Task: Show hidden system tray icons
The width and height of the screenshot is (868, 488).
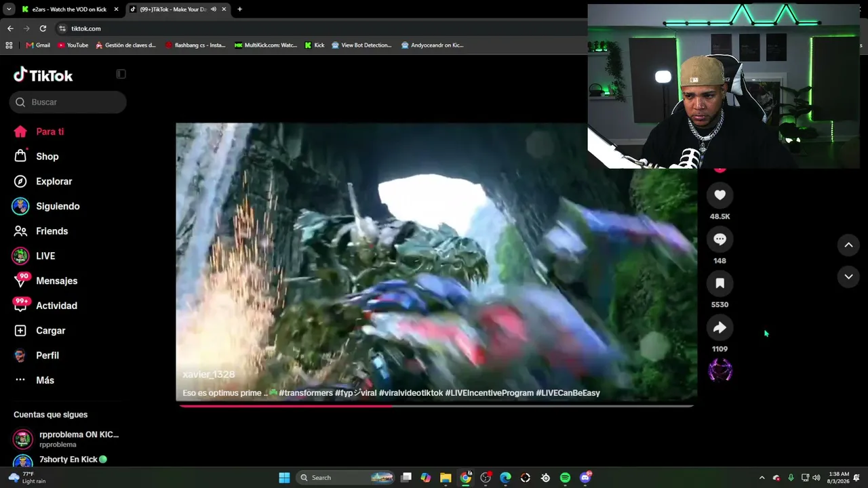Action: click(762, 478)
